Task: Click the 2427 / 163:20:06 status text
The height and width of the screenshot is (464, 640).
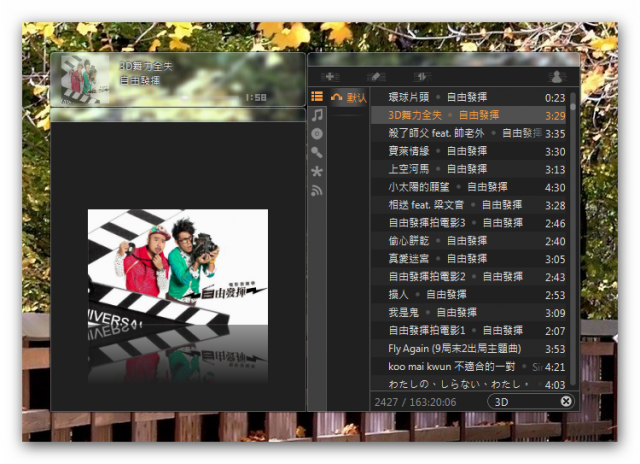Action: tap(415, 402)
